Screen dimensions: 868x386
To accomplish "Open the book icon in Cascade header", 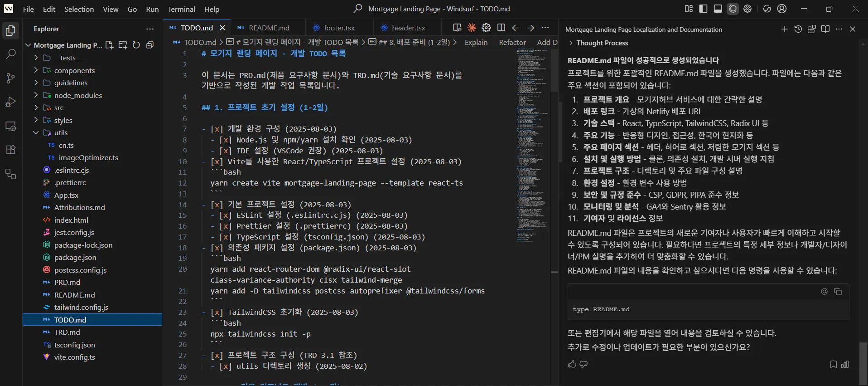I will click(825, 29).
